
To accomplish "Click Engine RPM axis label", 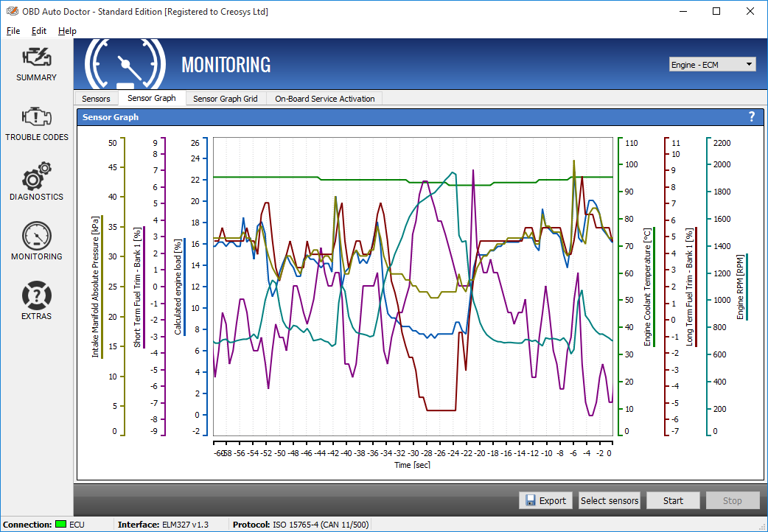I will (740, 287).
